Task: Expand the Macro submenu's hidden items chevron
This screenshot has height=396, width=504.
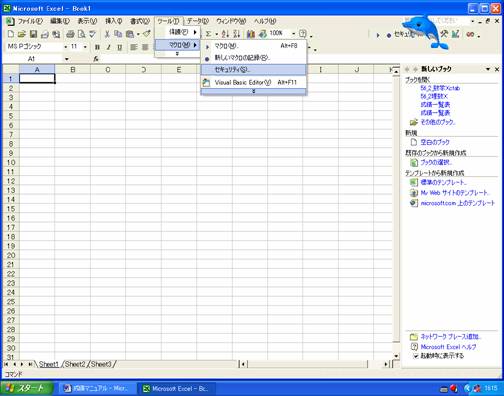Action: [253, 91]
